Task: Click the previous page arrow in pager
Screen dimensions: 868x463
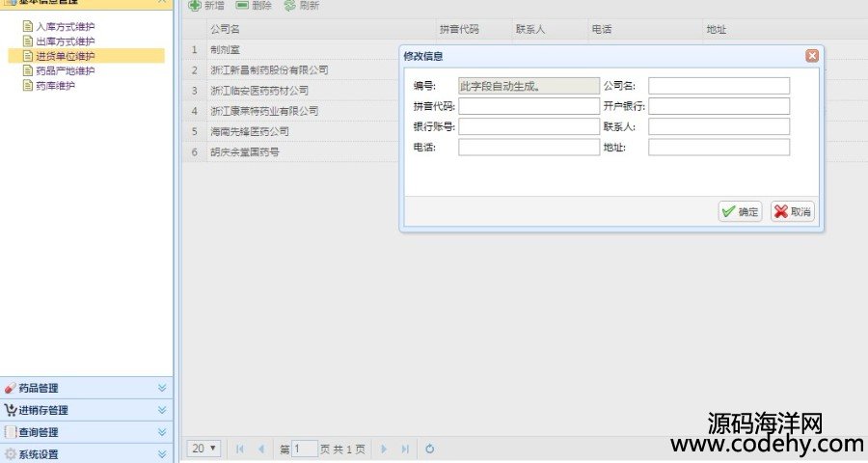Action: point(261,449)
